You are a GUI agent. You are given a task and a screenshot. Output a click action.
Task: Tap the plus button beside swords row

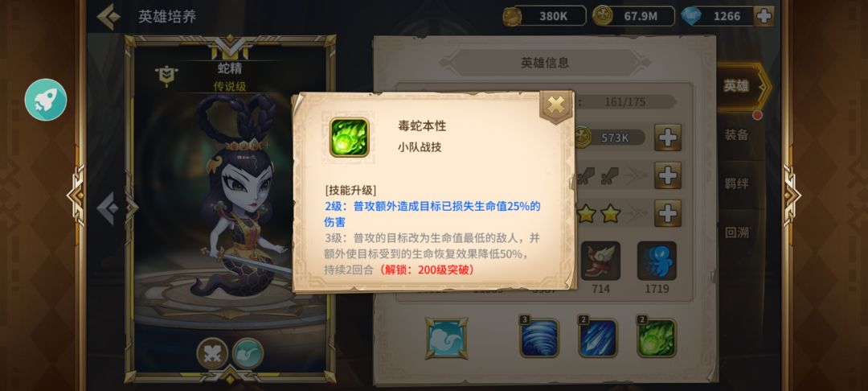coord(668,175)
